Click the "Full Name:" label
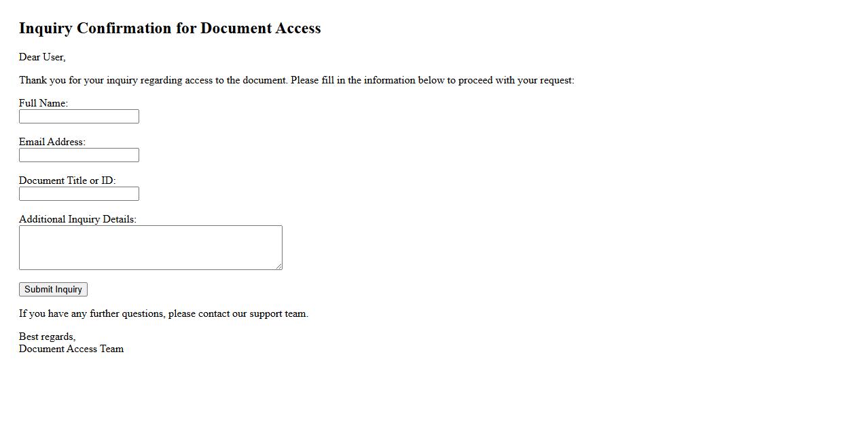The width and height of the screenshot is (868, 441). pyautogui.click(x=43, y=103)
